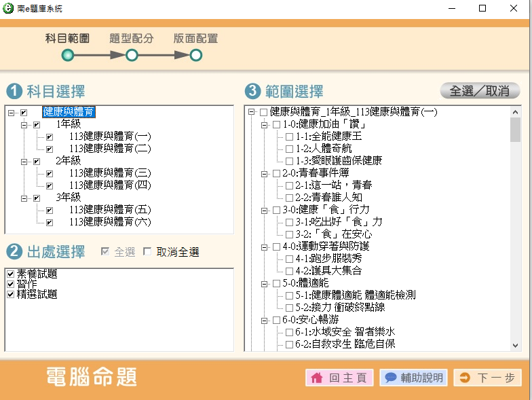Viewport: 532px width, 400px height.
Task: Collapse the 2-0:青春事件簿 node
Action: tap(264, 173)
